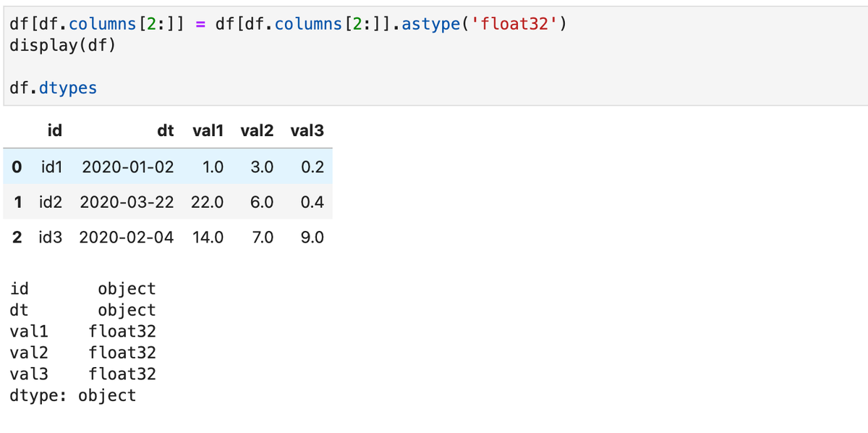The image size is (868, 433).
Task: Click the value 22.0 in the table
Action: pyautogui.click(x=208, y=202)
